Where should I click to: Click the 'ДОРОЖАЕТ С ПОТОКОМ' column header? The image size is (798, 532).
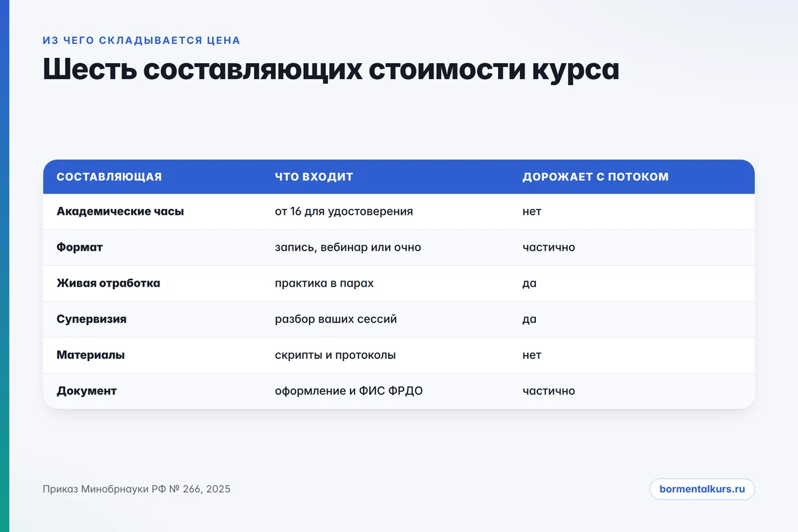tap(596, 177)
